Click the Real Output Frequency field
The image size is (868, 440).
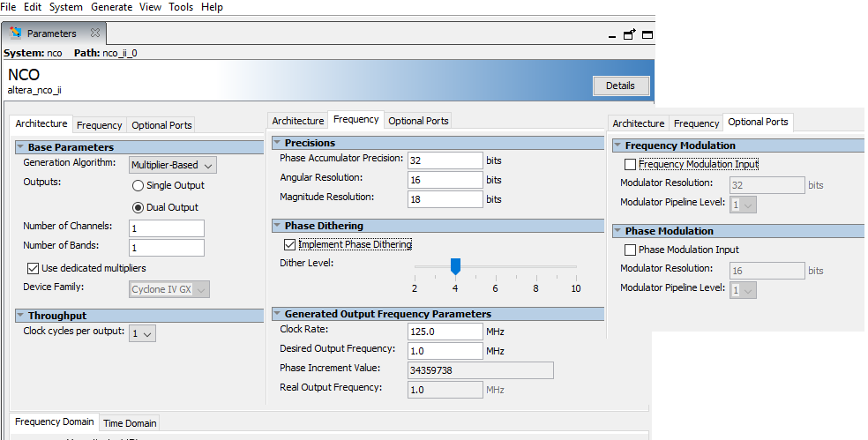tap(445, 390)
